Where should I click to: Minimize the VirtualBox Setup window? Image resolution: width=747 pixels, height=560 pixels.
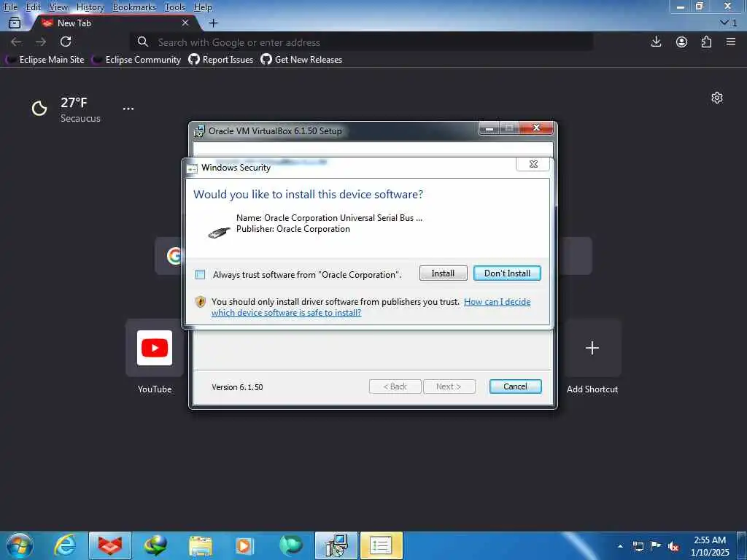pyautogui.click(x=489, y=128)
